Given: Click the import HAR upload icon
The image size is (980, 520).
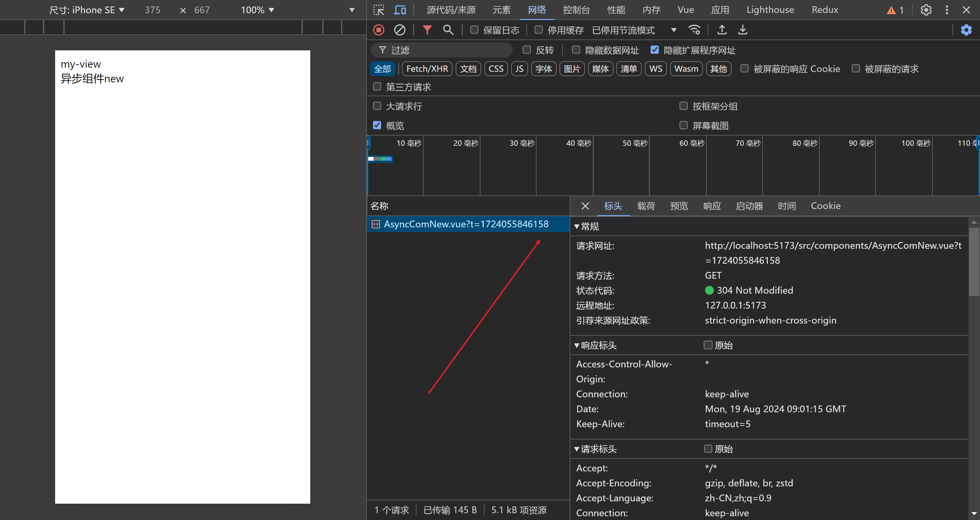Looking at the screenshot, I should point(722,30).
